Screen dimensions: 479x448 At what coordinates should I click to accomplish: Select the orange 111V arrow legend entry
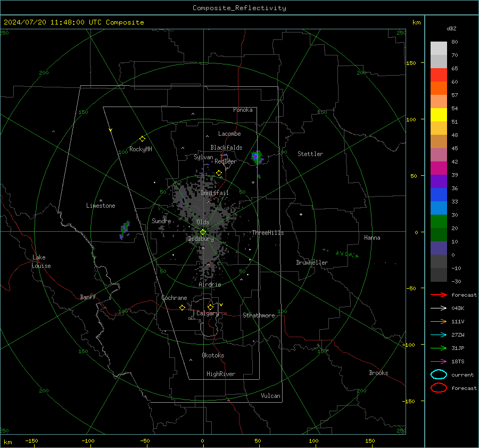click(439, 321)
